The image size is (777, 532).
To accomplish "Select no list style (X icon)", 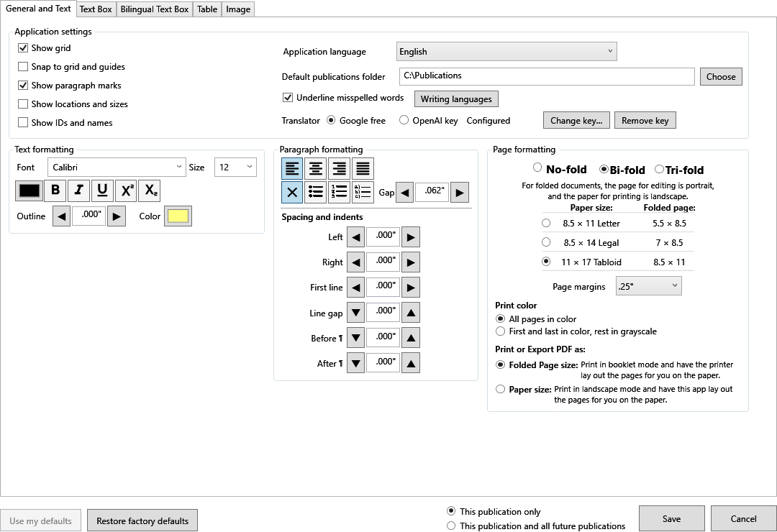I will [292, 192].
